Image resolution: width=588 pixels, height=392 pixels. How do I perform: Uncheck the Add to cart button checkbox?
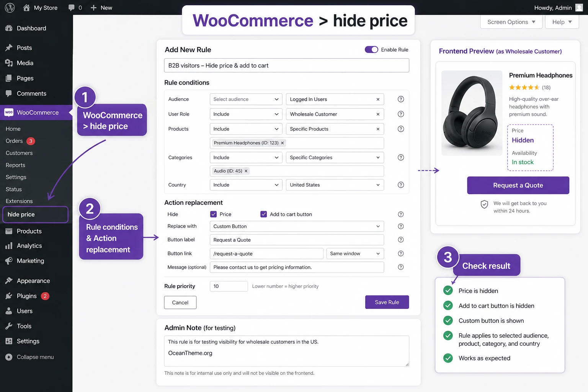[264, 214]
